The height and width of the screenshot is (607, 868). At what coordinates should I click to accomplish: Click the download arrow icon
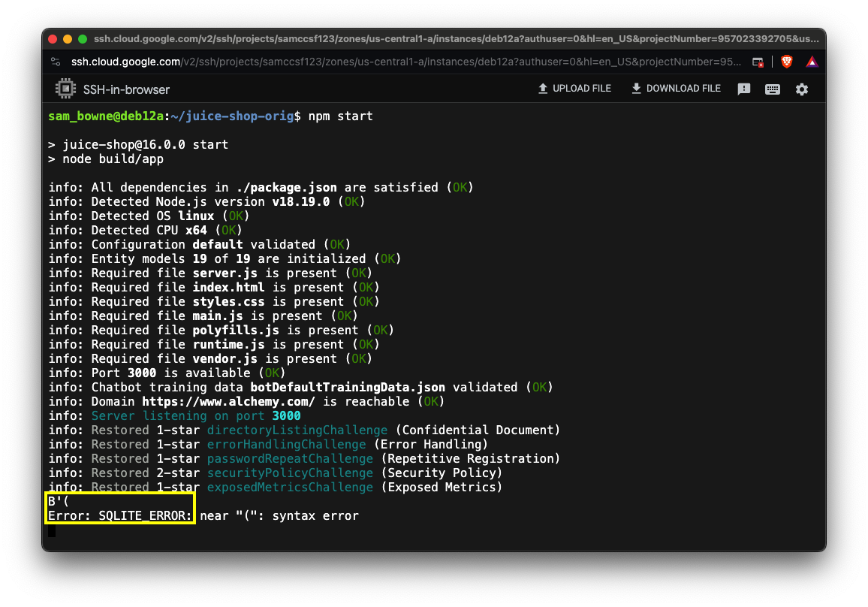coord(636,89)
